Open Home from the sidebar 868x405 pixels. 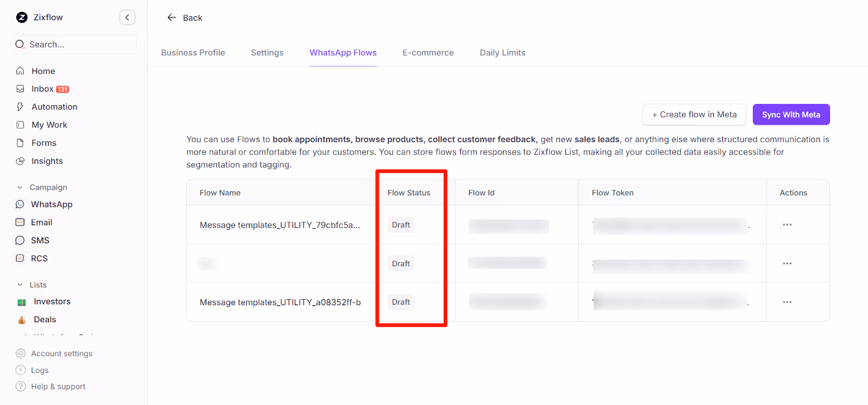(43, 71)
